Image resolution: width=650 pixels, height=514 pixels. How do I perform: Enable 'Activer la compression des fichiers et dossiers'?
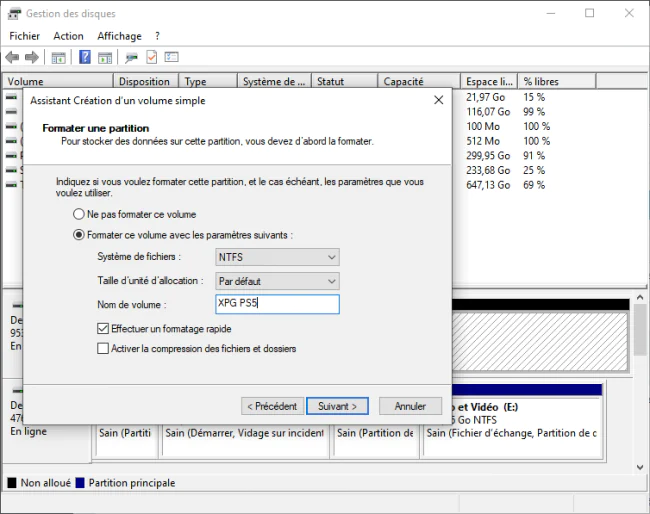(x=196, y=349)
